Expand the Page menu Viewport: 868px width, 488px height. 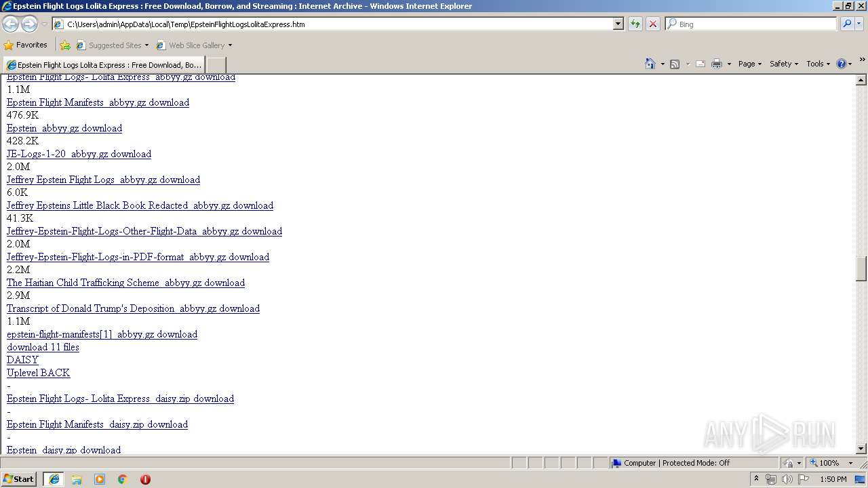tap(749, 64)
